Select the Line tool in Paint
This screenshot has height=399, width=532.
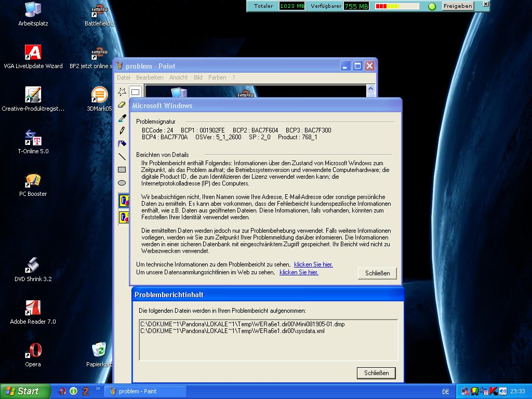122,156
